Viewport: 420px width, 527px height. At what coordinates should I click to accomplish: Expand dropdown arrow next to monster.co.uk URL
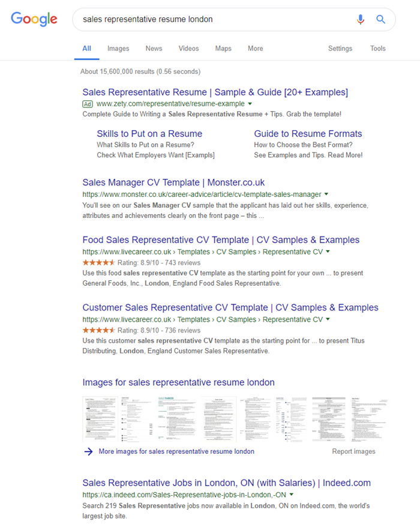click(326, 194)
